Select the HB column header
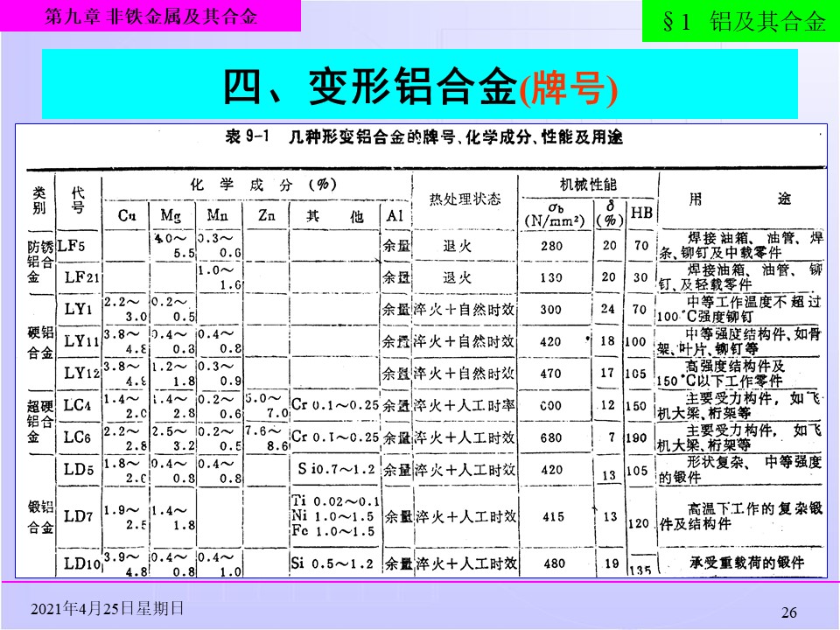Screen dimensions: 840x630 tap(640, 213)
